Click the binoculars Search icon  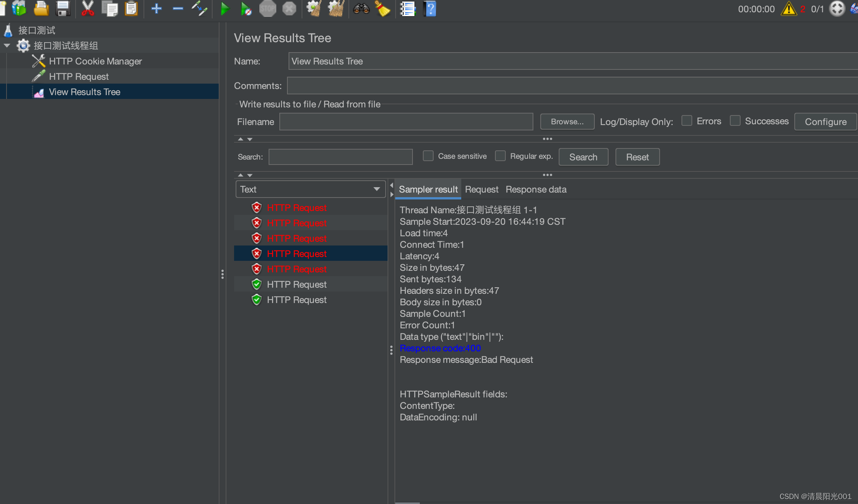361,8
